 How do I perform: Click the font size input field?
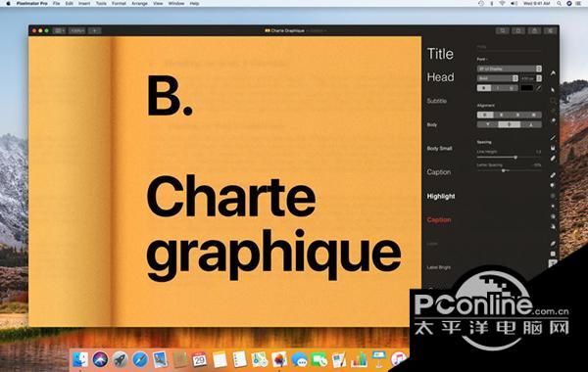pyautogui.click(x=528, y=78)
